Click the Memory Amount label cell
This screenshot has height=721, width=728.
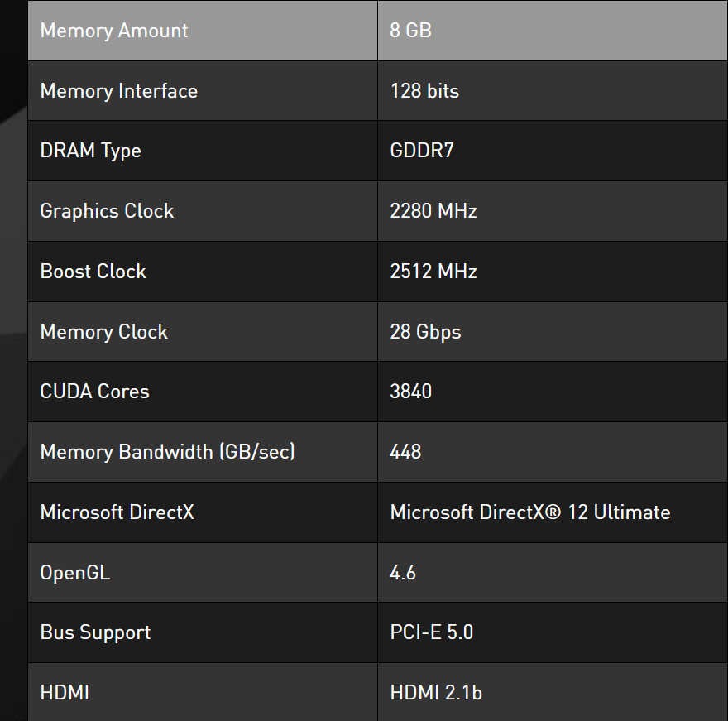click(x=114, y=31)
